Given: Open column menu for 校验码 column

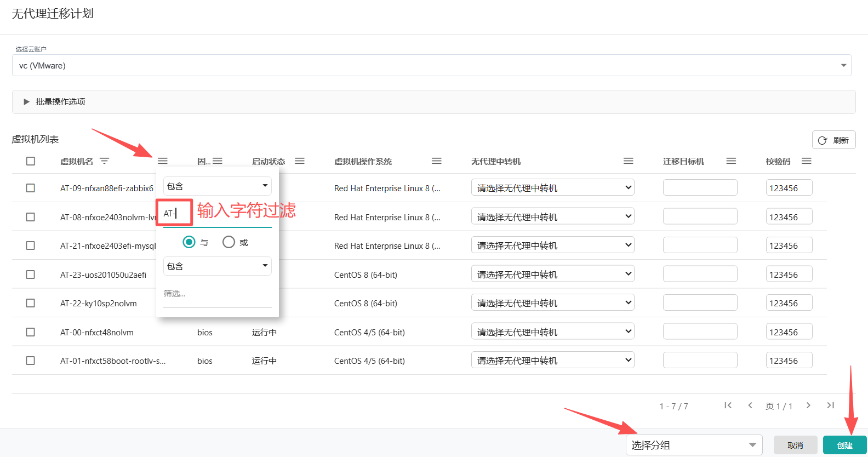Looking at the screenshot, I should (x=807, y=161).
